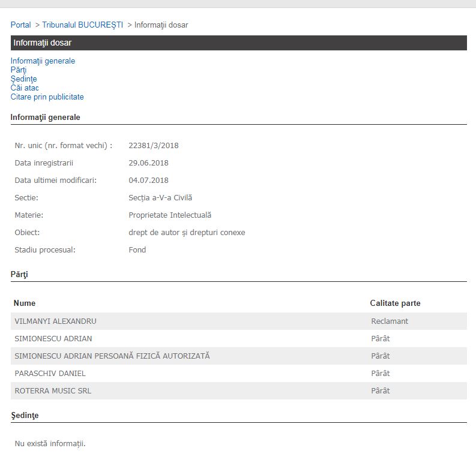Image resolution: width=476 pixels, height=454 pixels.
Task: Click the Calitate parte column header
Action: 395,303
